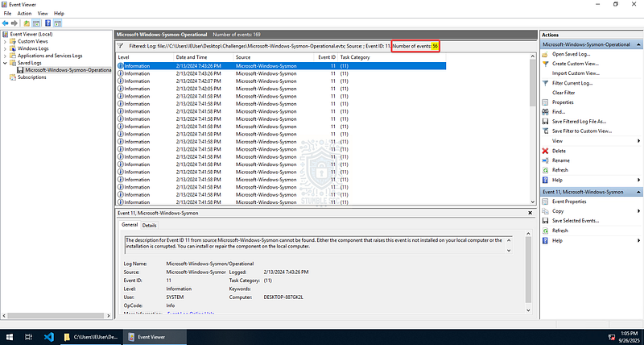This screenshot has width=644, height=345.
Task: Open Saved Log from the Actions pane
Action: tap(571, 54)
